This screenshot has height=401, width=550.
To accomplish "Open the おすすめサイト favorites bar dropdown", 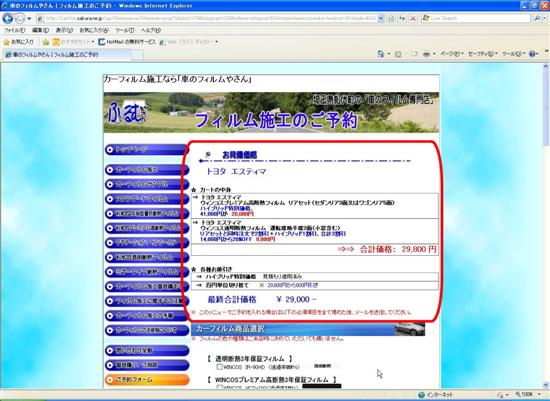I will (x=73, y=42).
